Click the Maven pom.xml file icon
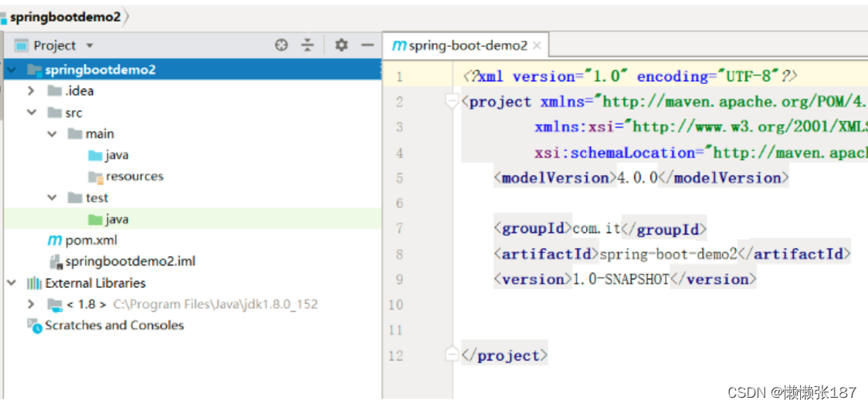 pos(55,240)
